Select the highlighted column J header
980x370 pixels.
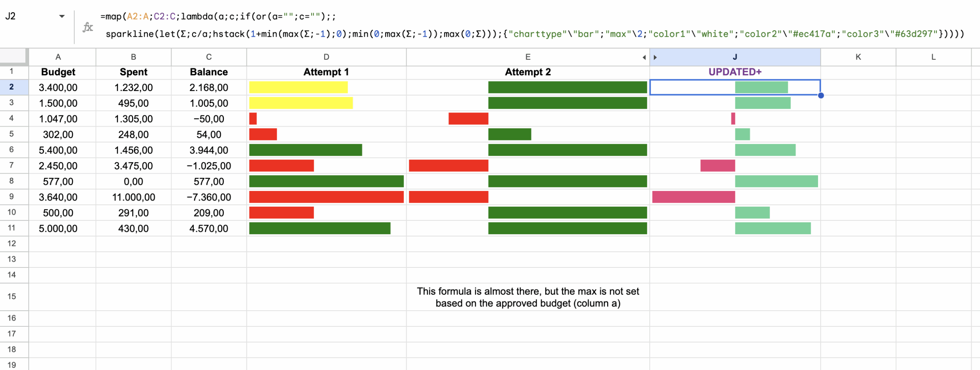pyautogui.click(x=735, y=57)
